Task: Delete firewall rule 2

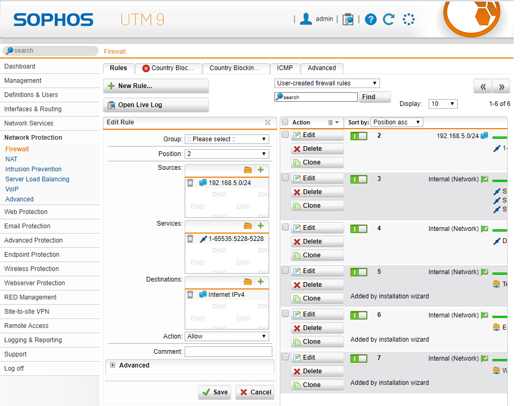Action: (x=317, y=149)
